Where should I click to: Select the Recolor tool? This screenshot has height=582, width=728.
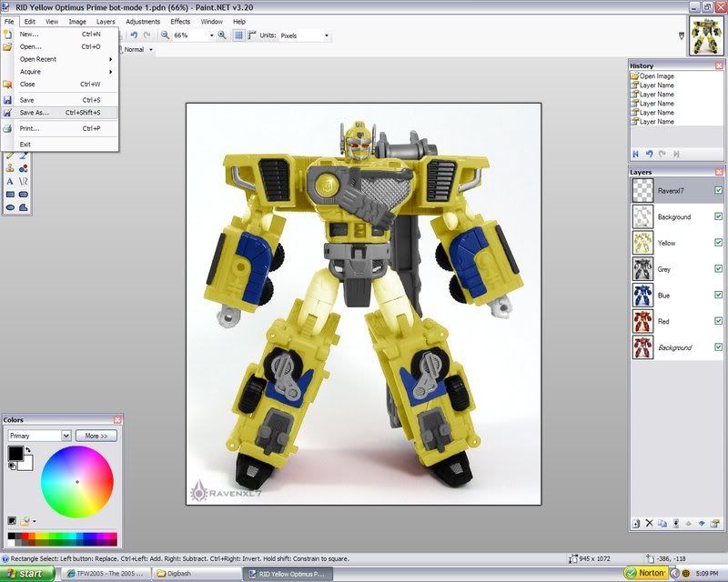click(24, 168)
